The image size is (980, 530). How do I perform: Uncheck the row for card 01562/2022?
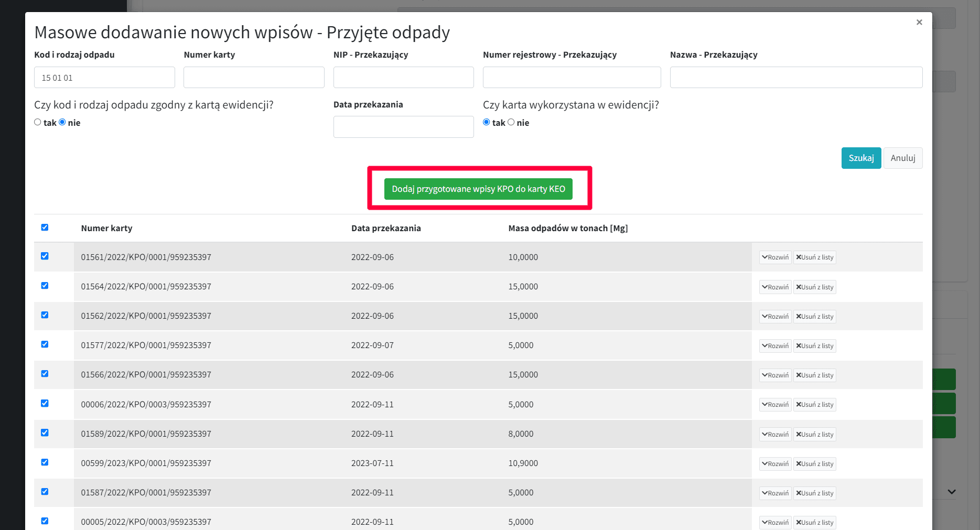click(45, 315)
